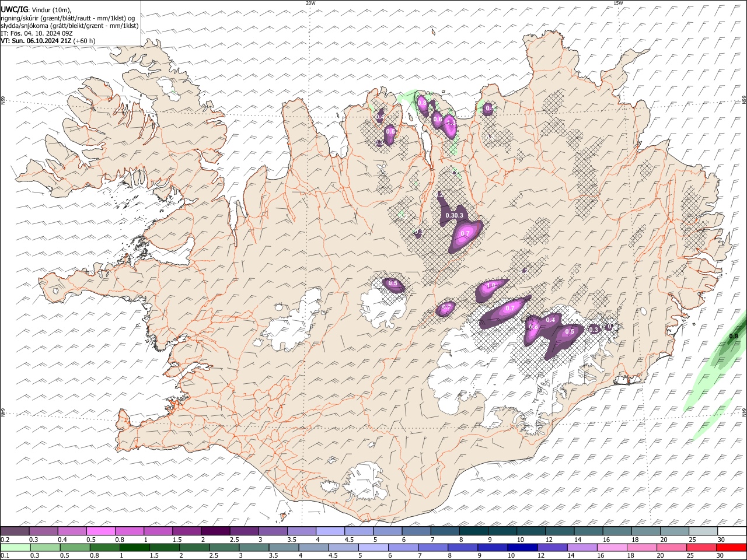This screenshot has width=747, height=560.
Task: Click the 0.2 swatch on the top snow scale
Action: point(15,531)
